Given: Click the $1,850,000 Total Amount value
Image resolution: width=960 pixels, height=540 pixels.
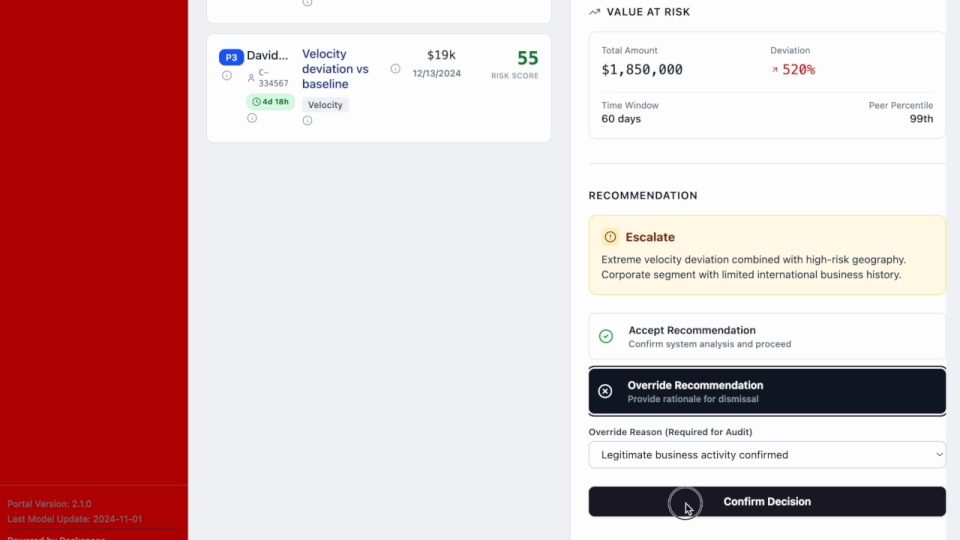Looking at the screenshot, I should pyautogui.click(x=642, y=70).
